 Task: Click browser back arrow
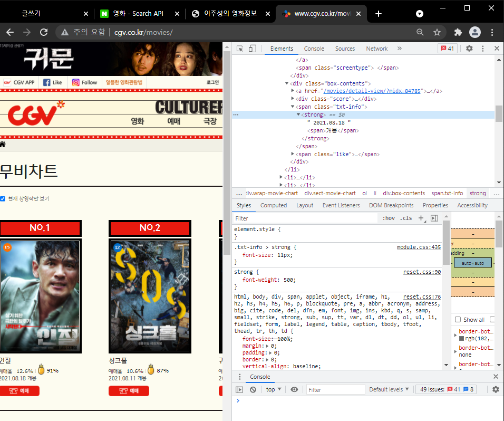11,32
